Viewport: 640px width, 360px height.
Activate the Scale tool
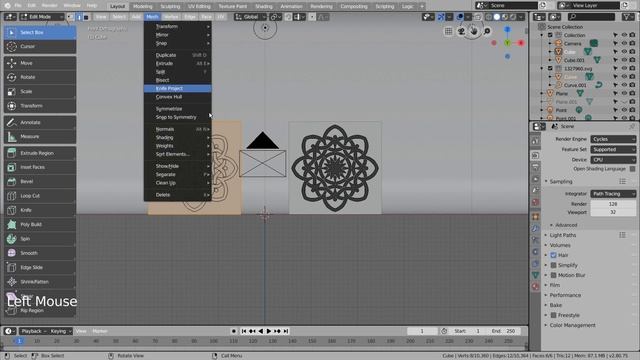coord(40,91)
